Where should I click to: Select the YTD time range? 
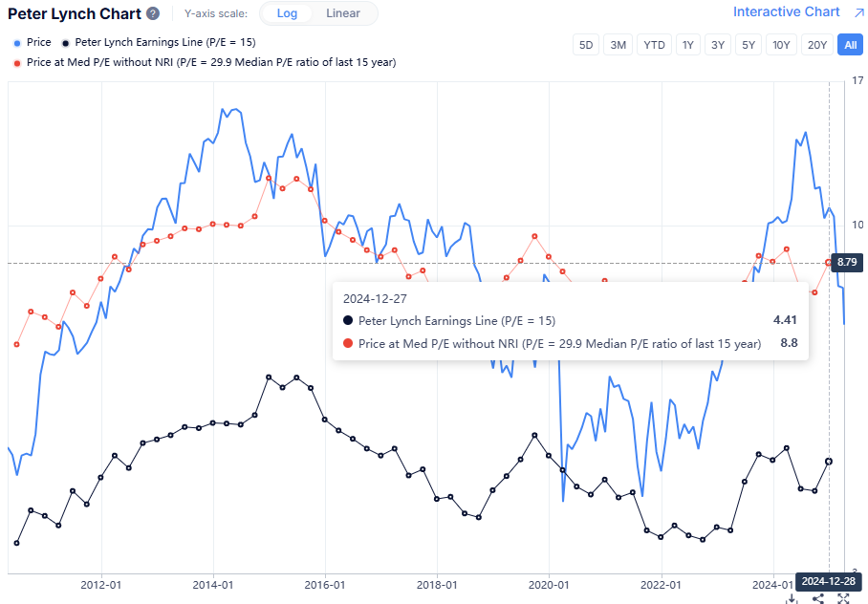pos(654,45)
